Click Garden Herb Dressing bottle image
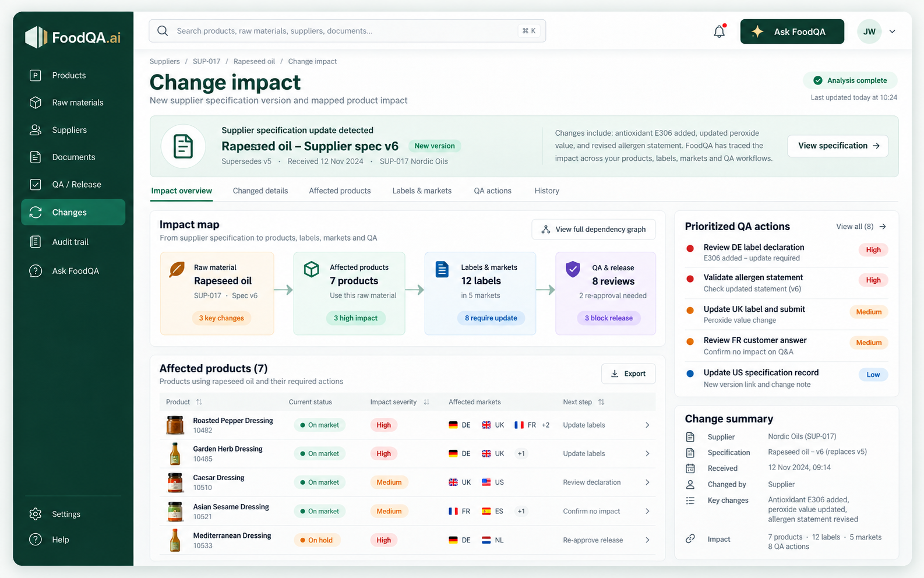This screenshot has width=924, height=578. [x=175, y=454]
